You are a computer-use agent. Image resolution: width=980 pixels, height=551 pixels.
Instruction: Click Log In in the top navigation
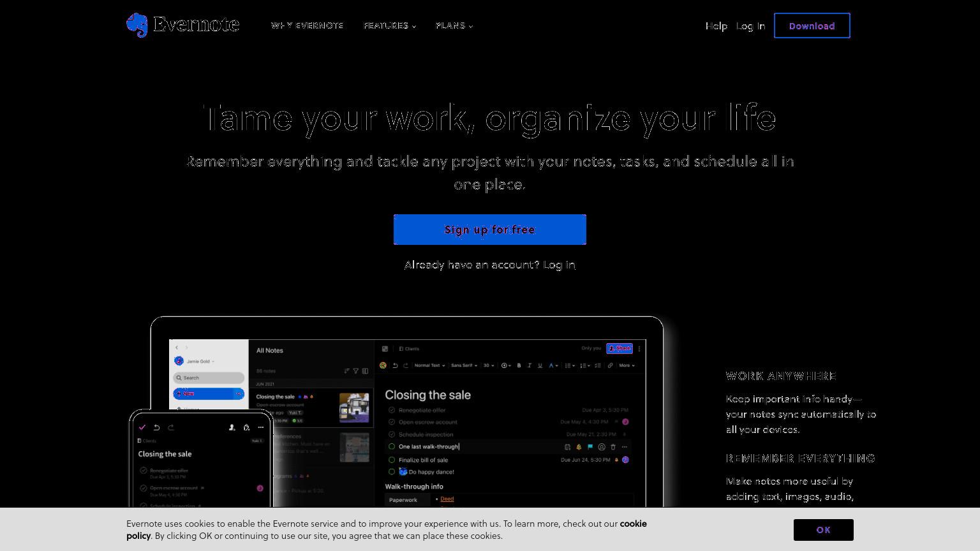click(x=750, y=26)
